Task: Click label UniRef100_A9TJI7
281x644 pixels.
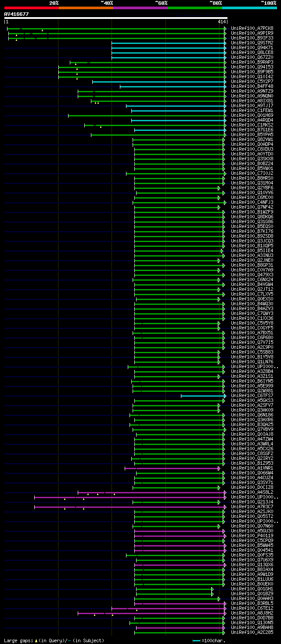Action: [252, 105]
